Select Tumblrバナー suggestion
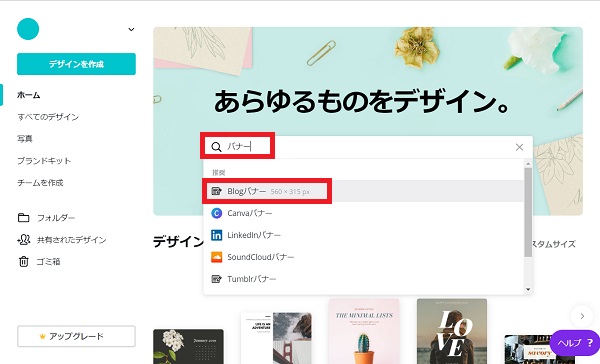The height and width of the screenshot is (364, 600). point(363,279)
